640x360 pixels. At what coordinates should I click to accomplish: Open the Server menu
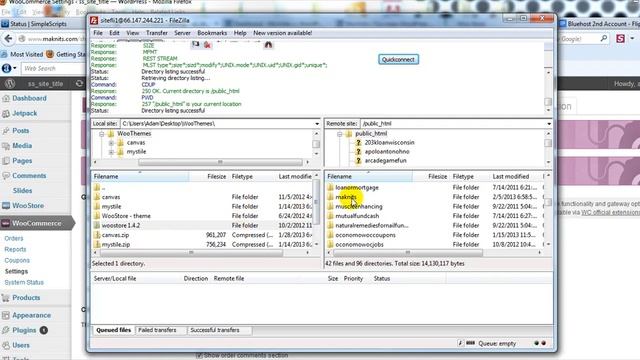[182, 33]
